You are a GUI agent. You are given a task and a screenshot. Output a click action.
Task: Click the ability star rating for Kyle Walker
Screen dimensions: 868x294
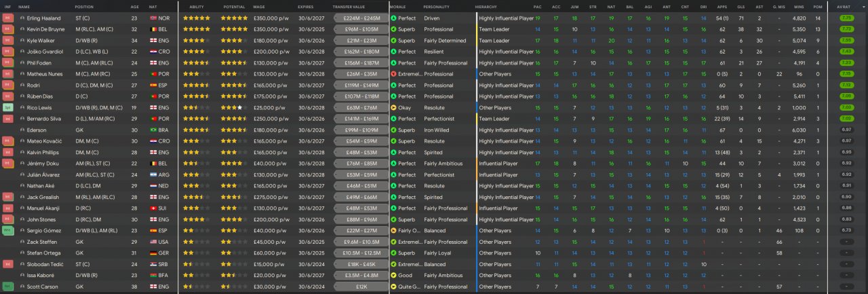(x=197, y=41)
